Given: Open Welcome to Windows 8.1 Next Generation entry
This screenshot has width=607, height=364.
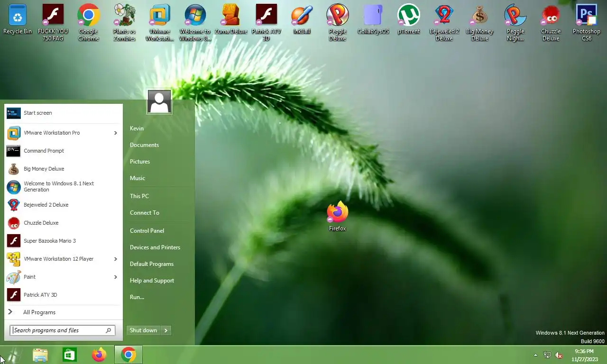Looking at the screenshot, I should [x=64, y=187].
